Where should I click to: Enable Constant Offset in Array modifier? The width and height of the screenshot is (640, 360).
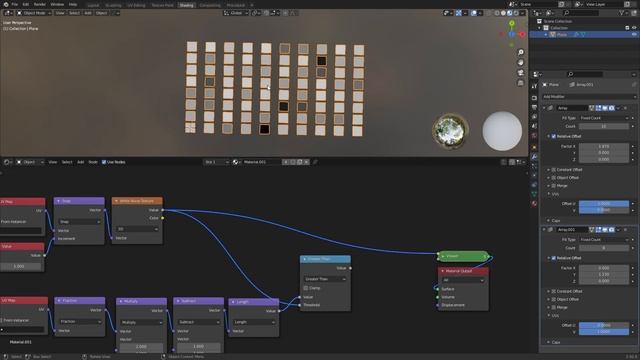[554, 170]
